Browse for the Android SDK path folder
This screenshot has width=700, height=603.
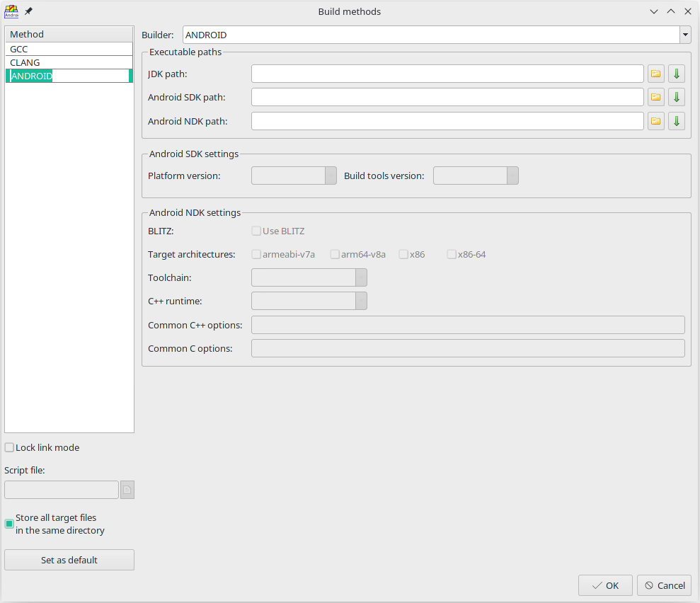pos(656,98)
